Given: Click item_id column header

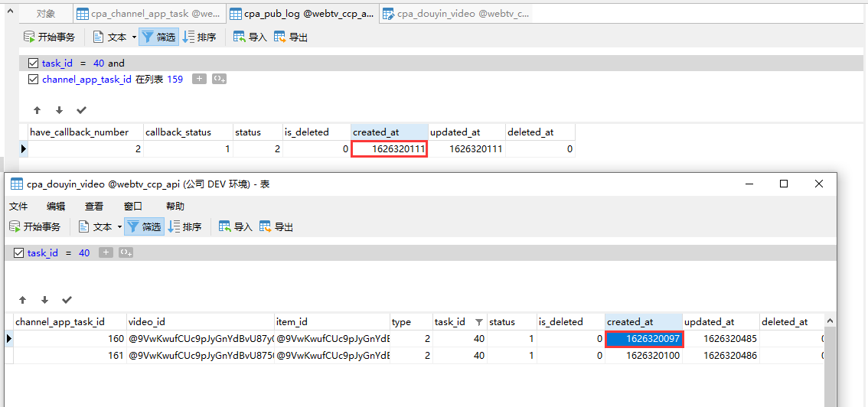Looking at the screenshot, I should pos(332,322).
